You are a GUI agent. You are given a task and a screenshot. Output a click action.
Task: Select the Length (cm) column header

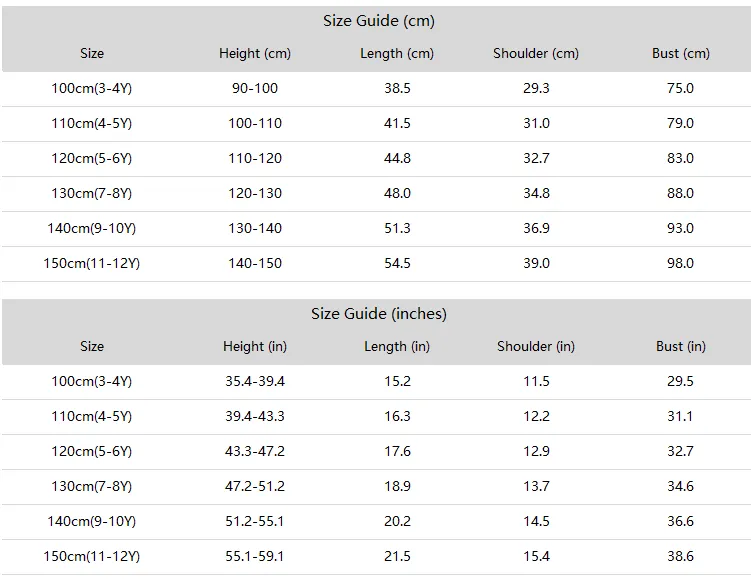397,54
